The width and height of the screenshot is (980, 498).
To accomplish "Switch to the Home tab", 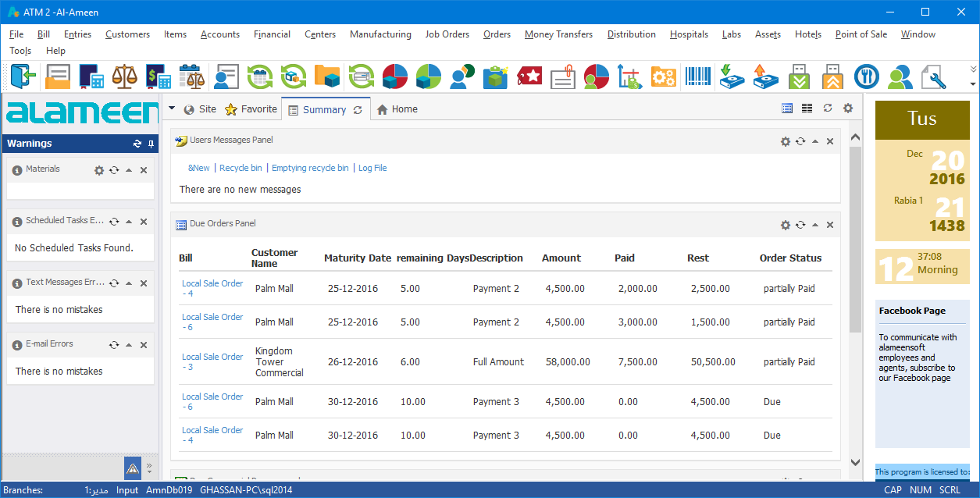I will click(x=397, y=109).
